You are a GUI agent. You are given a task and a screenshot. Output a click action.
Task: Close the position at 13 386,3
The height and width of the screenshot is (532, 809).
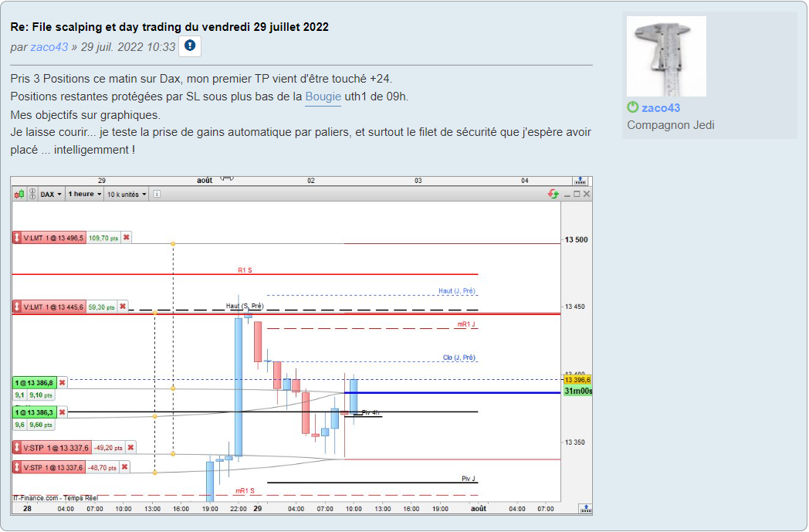[62, 412]
